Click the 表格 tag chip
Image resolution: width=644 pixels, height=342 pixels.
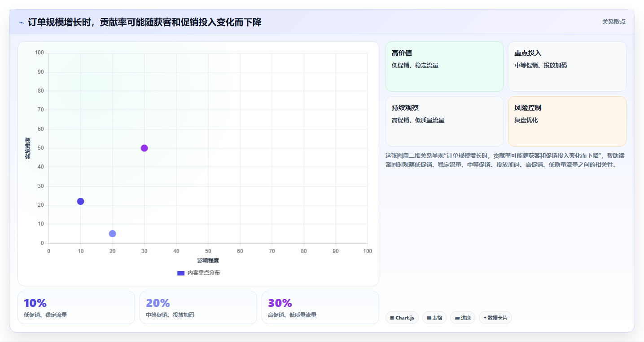coord(434,318)
